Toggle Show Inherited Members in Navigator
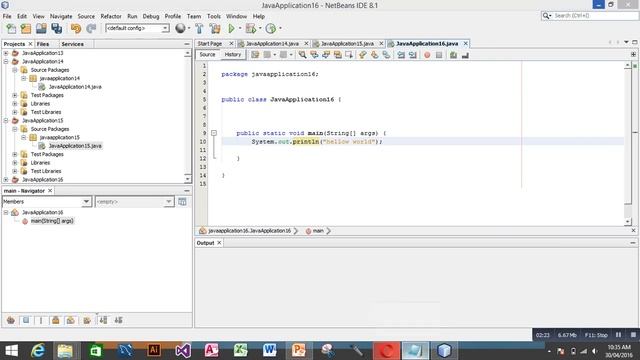640x360 pixels. pos(11,320)
